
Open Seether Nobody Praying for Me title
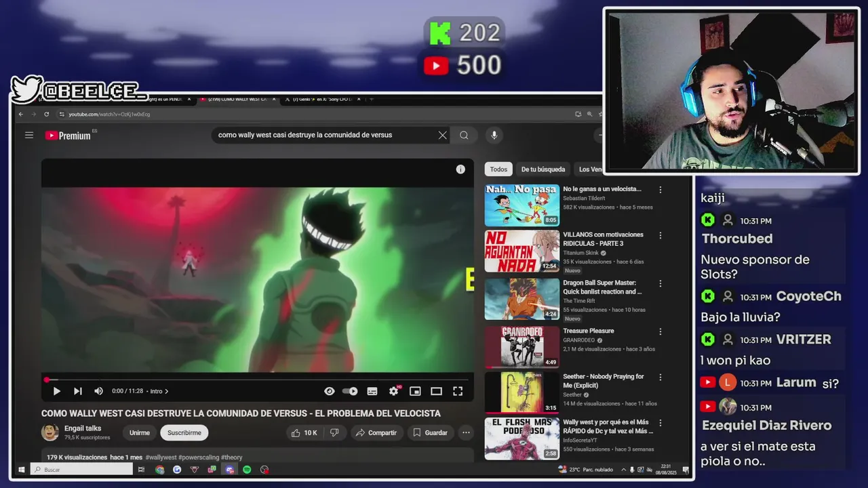point(604,381)
